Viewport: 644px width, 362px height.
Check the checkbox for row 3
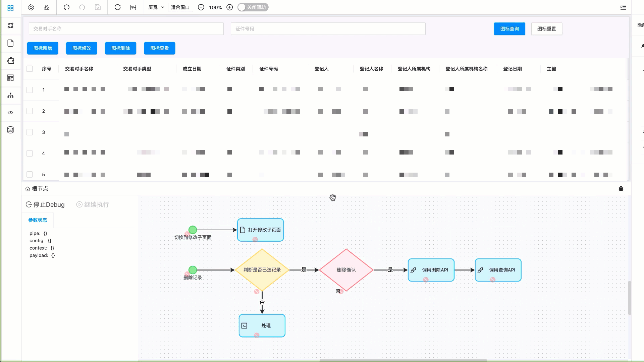click(30, 132)
